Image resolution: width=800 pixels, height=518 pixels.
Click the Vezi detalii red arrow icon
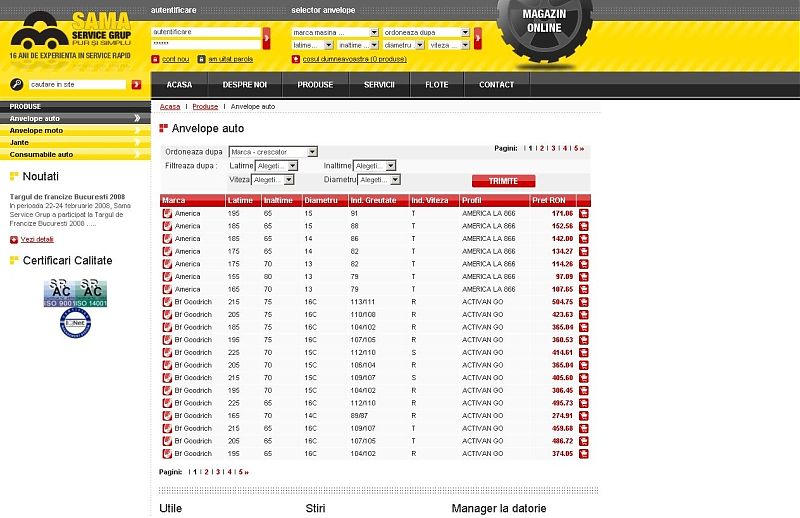[x=14, y=240]
